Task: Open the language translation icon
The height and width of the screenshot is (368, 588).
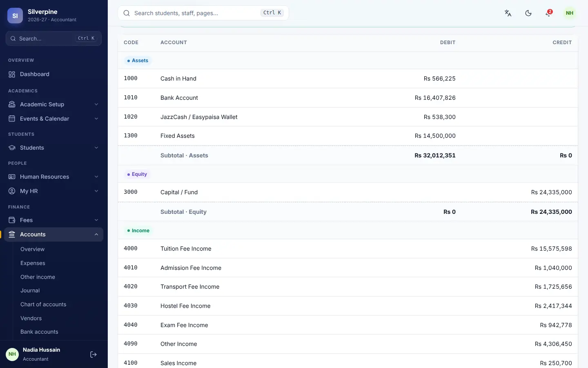Action: [508, 13]
